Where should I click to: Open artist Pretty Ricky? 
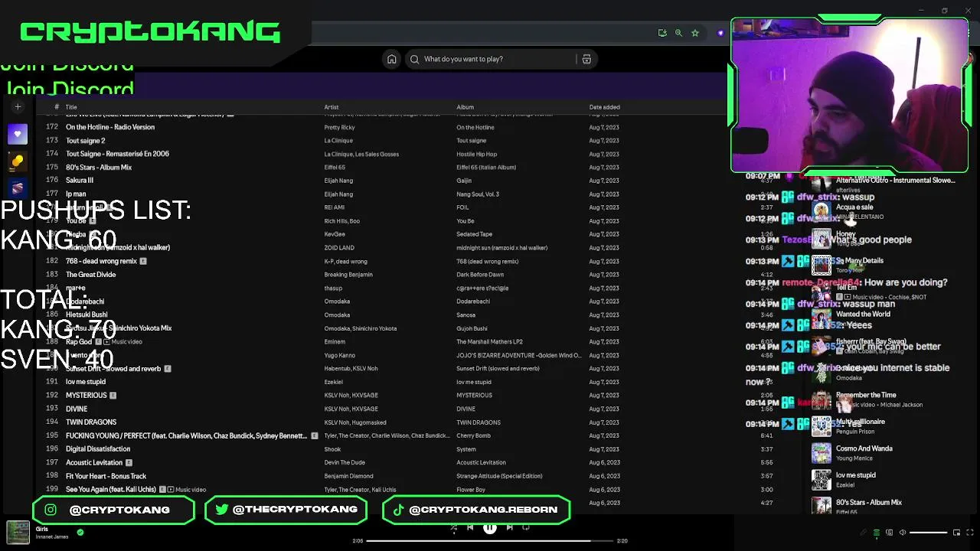tap(339, 128)
